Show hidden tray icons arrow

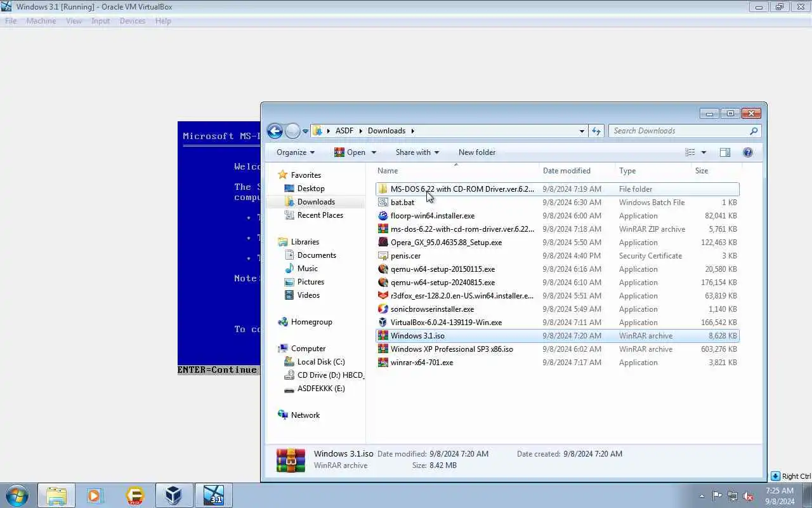pyautogui.click(x=702, y=496)
